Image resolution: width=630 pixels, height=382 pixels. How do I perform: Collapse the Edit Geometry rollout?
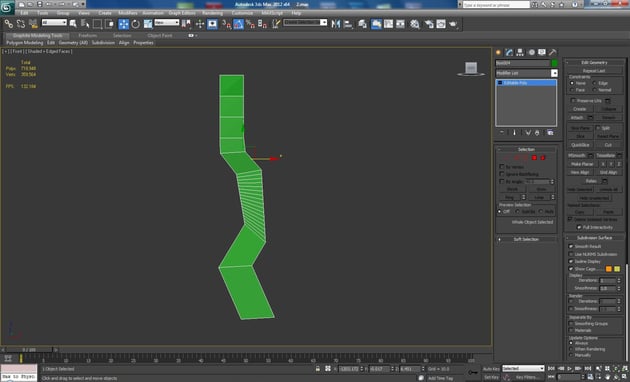click(594, 63)
